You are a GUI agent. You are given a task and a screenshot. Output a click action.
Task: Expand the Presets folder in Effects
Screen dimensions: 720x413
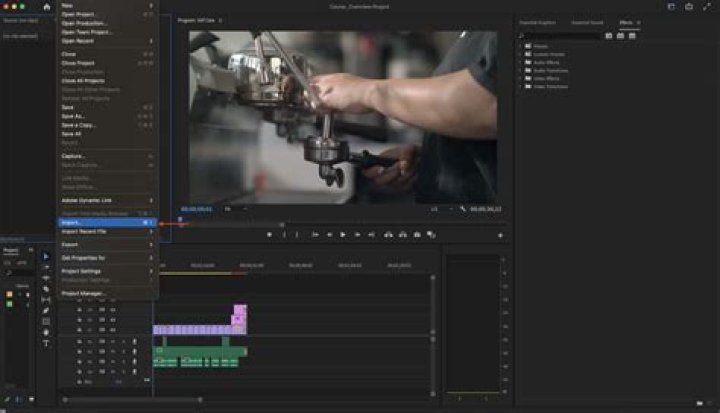click(x=520, y=46)
